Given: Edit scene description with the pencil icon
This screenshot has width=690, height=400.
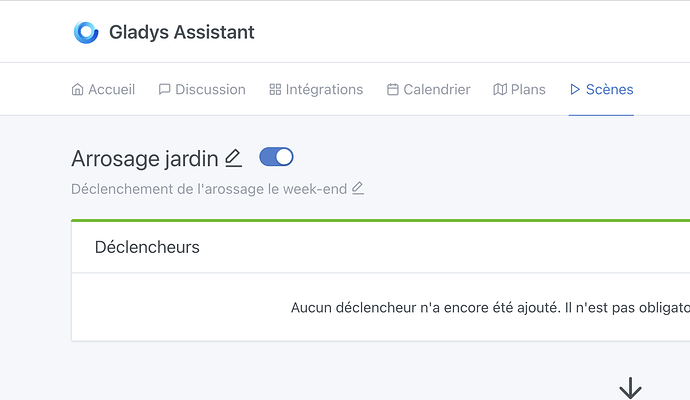Looking at the screenshot, I should click(x=358, y=188).
